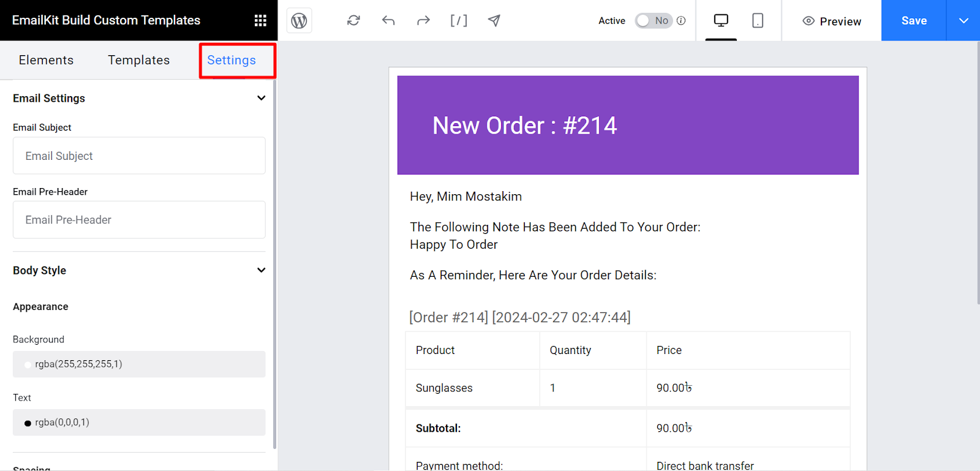The height and width of the screenshot is (471, 980).
Task: Open the Save options dropdown arrow
Action: [x=963, y=21]
